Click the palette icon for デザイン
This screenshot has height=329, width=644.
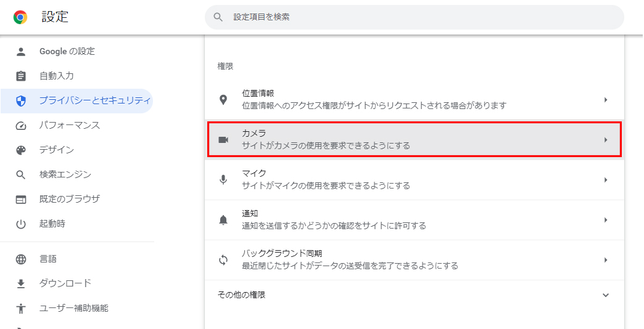tap(20, 150)
